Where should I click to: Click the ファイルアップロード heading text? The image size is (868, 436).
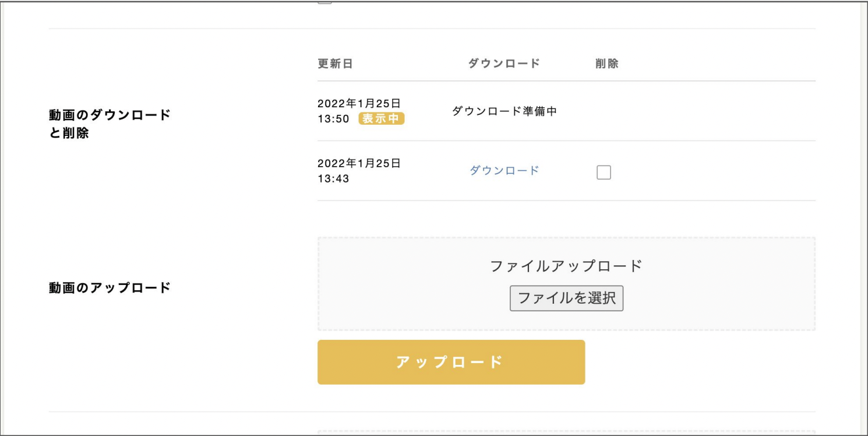[x=566, y=266]
